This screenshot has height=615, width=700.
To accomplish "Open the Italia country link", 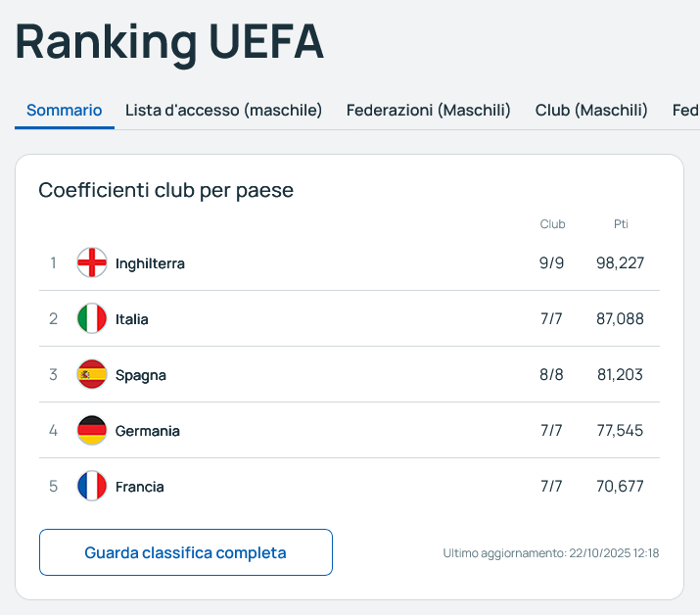I will coord(132,319).
